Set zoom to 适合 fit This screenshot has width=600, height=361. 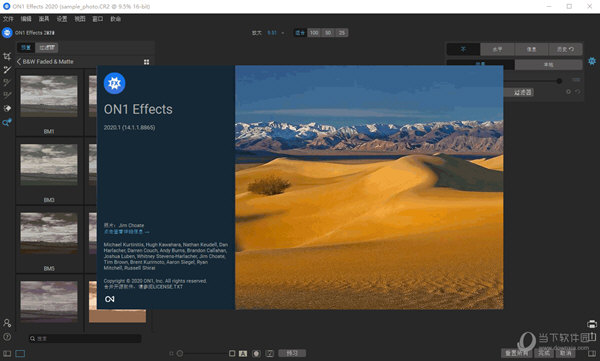pos(300,33)
